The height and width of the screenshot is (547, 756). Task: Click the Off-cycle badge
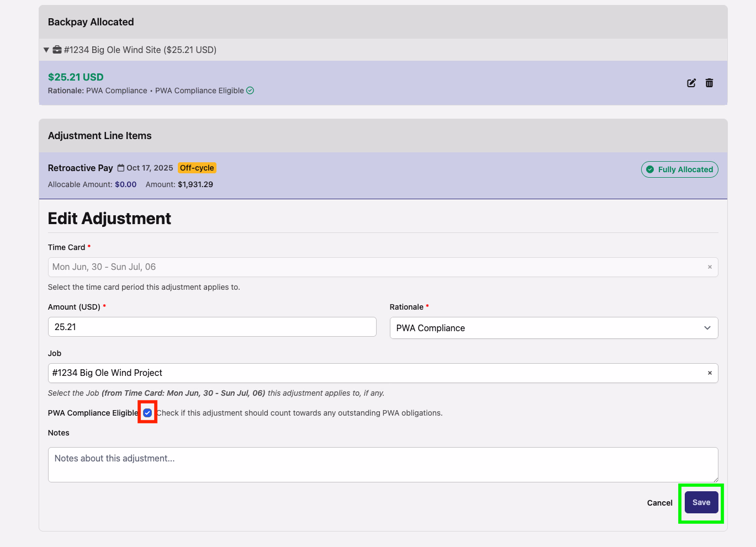[197, 168]
